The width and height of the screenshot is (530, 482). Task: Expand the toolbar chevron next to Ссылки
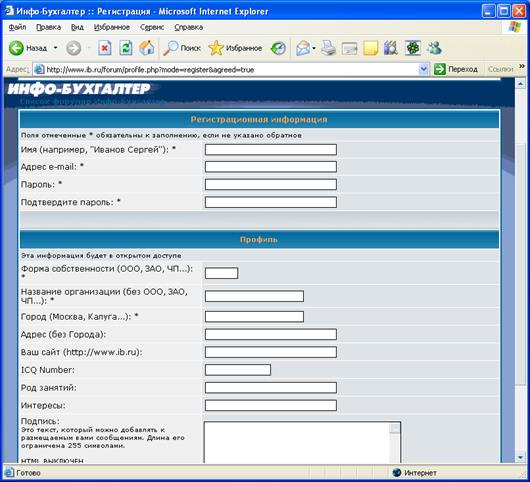[x=522, y=66]
